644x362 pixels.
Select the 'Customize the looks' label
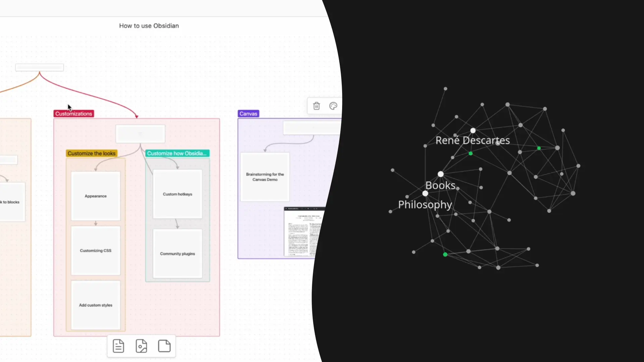tap(91, 153)
